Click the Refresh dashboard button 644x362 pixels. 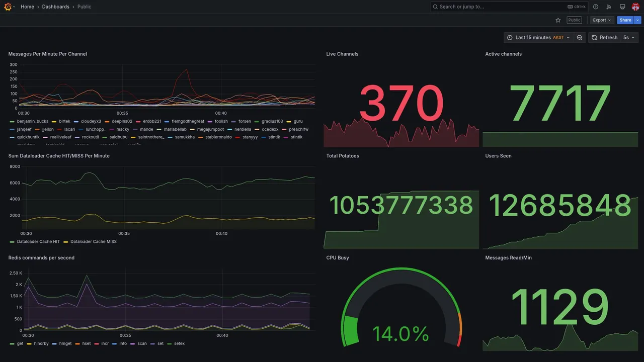coord(604,38)
